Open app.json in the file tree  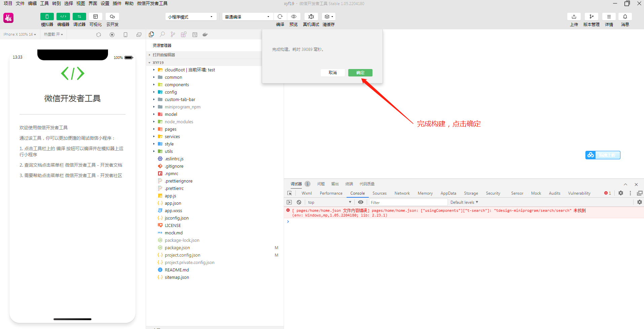173,203
